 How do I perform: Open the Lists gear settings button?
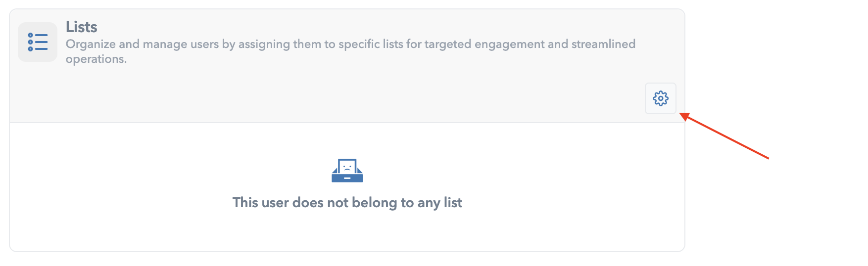coord(660,98)
